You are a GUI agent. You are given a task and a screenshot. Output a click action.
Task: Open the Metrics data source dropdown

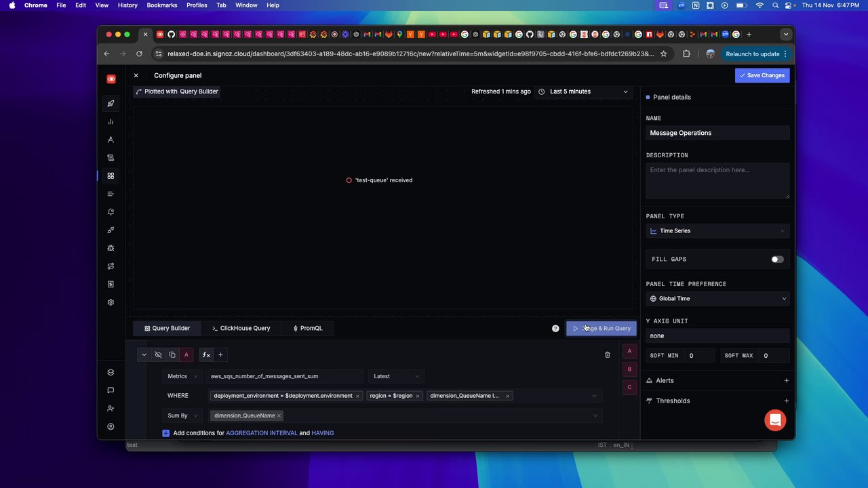click(182, 376)
